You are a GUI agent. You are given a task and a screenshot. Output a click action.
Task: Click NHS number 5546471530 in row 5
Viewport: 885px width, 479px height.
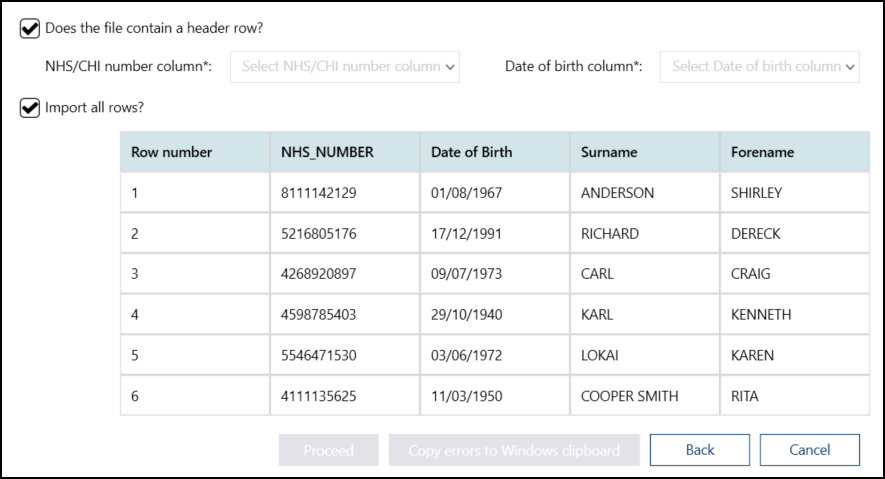pyautogui.click(x=319, y=355)
